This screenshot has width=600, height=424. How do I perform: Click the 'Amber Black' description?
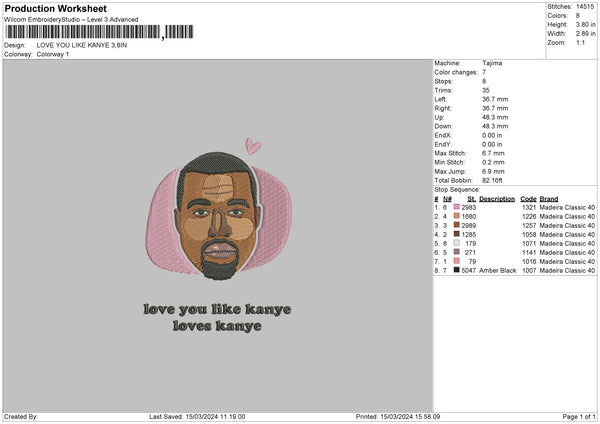tap(498, 270)
